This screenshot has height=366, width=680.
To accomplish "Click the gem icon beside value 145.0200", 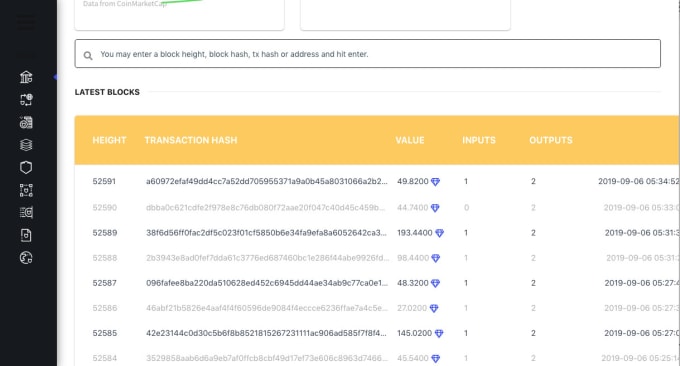I will (439, 333).
